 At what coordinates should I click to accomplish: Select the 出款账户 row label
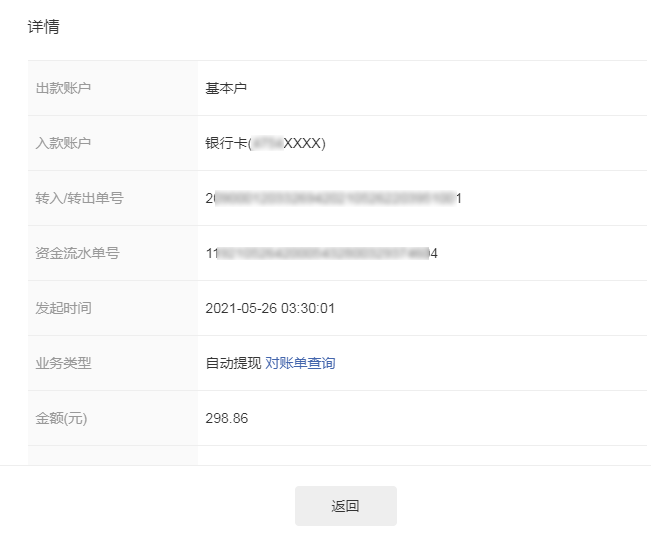[x=63, y=88]
